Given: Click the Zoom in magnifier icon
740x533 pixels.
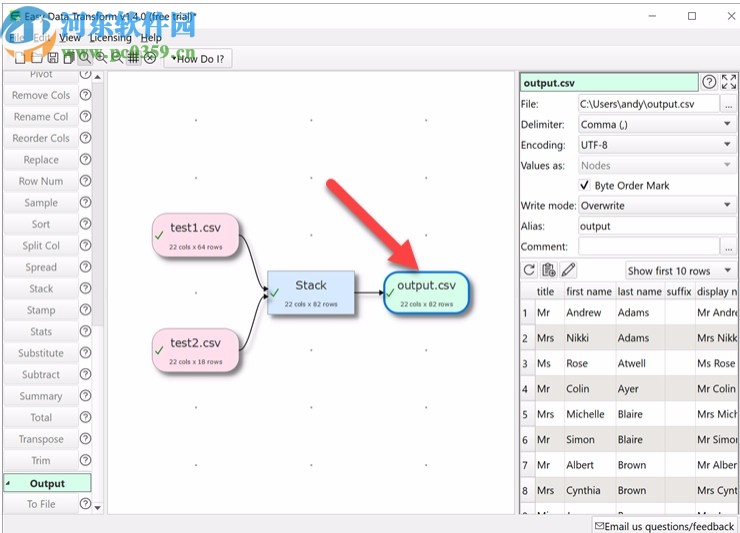Looking at the screenshot, I should tap(101, 58).
